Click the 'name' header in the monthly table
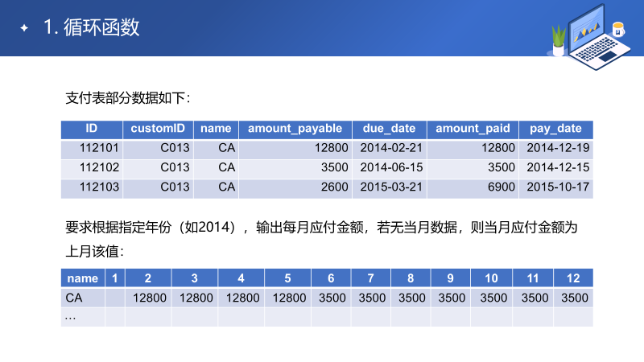 pos(83,278)
